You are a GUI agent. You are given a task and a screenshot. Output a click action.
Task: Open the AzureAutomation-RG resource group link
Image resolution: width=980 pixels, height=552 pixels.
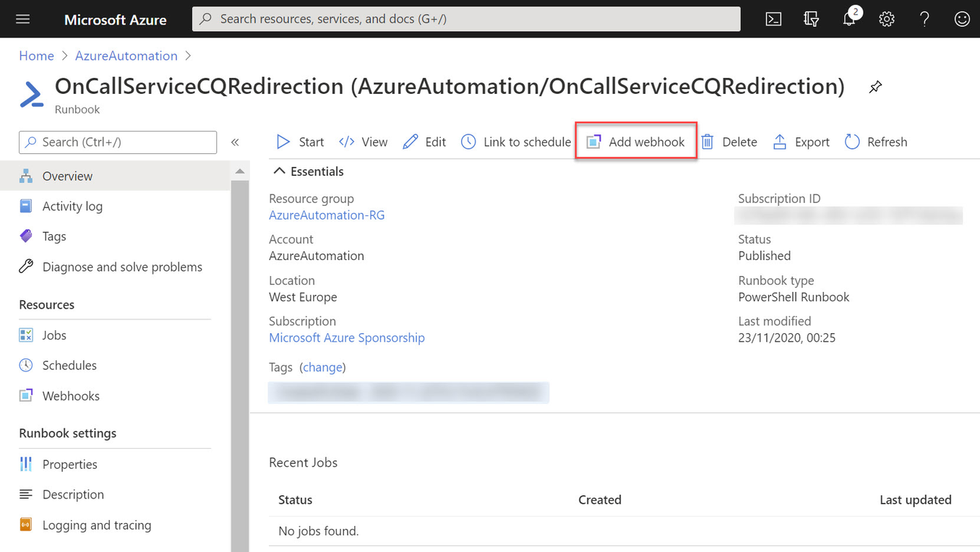click(x=327, y=215)
